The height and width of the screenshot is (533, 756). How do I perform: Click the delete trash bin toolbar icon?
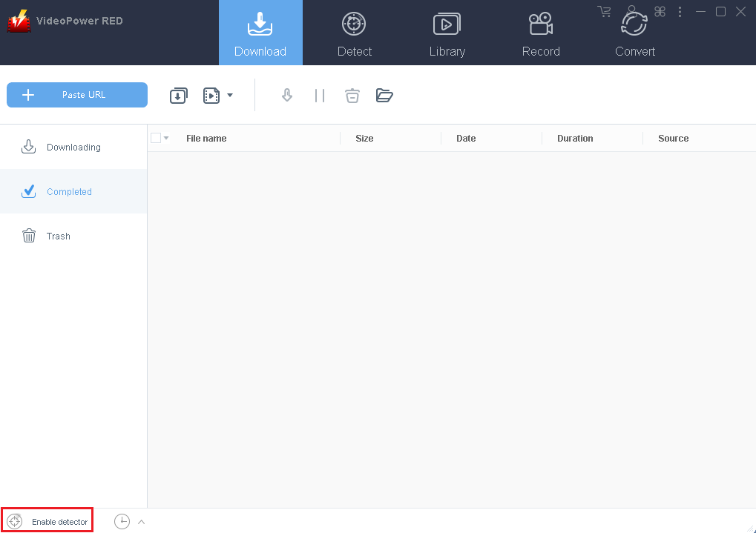(x=352, y=96)
